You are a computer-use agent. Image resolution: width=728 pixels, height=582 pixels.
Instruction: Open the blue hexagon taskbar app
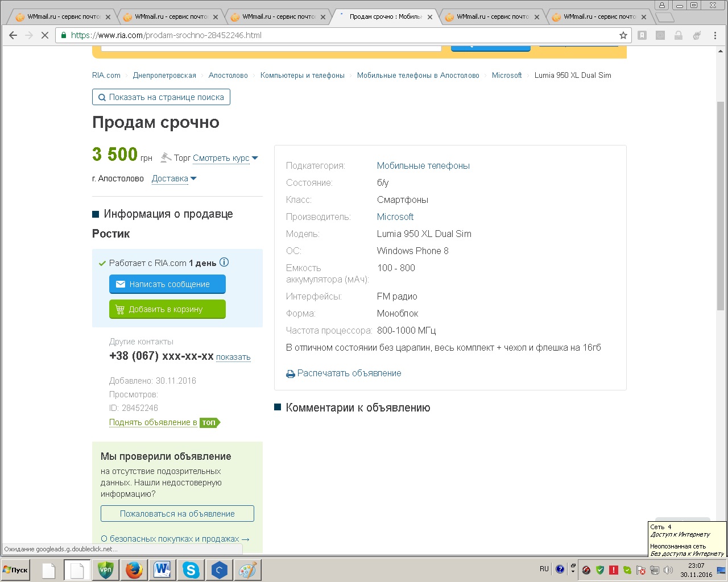point(220,570)
